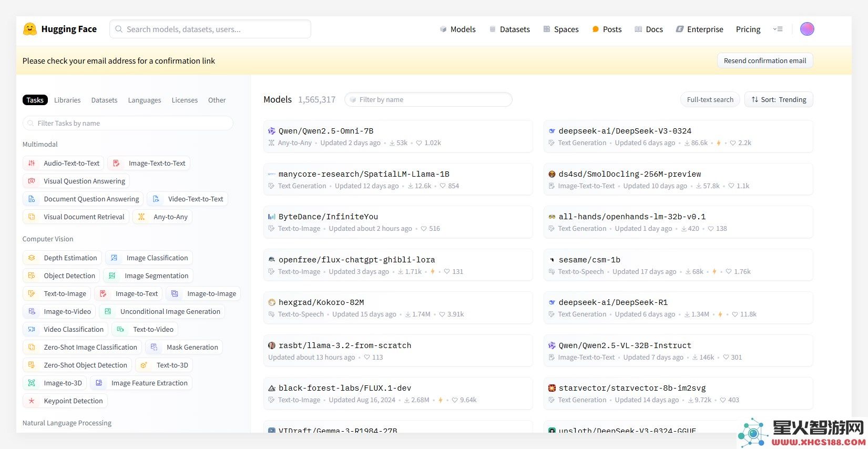The height and width of the screenshot is (449, 868).
Task: Select the Object Detection task filter
Action: point(62,275)
